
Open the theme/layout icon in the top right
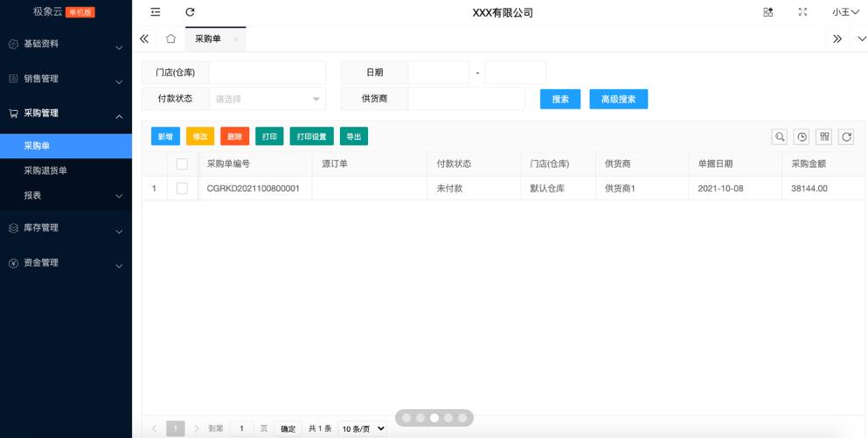pyautogui.click(x=767, y=12)
